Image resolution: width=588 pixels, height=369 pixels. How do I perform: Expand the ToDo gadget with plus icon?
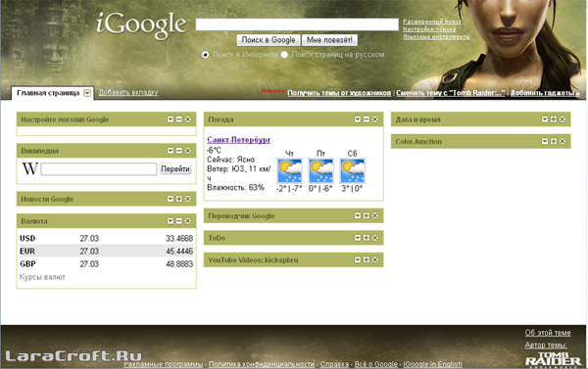(x=367, y=238)
